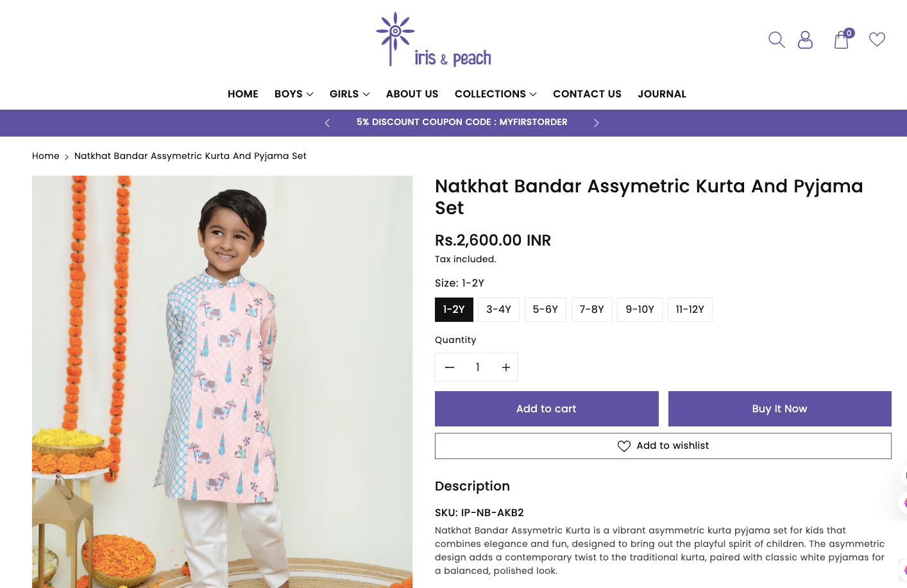Decrease quantity with minus icon
The height and width of the screenshot is (588, 907).
(450, 367)
